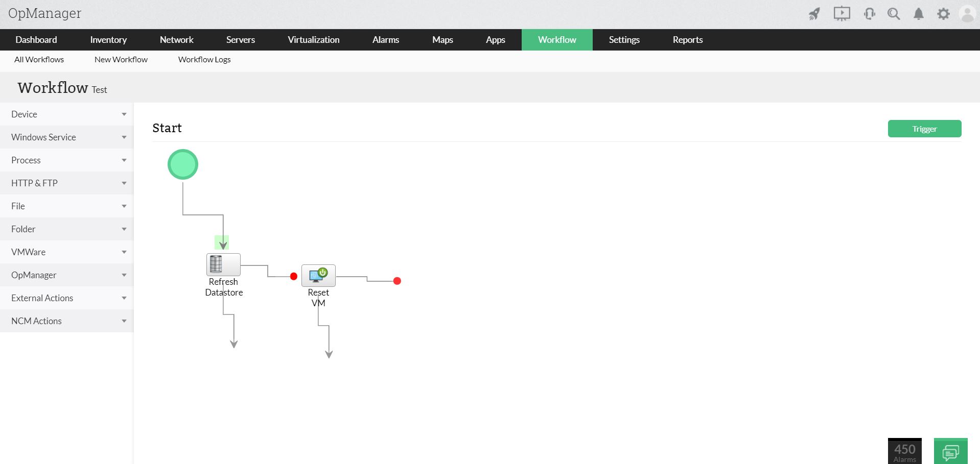The width and height of the screenshot is (980, 464).
Task: Open the 450 Alarms counter widget
Action: click(x=904, y=451)
